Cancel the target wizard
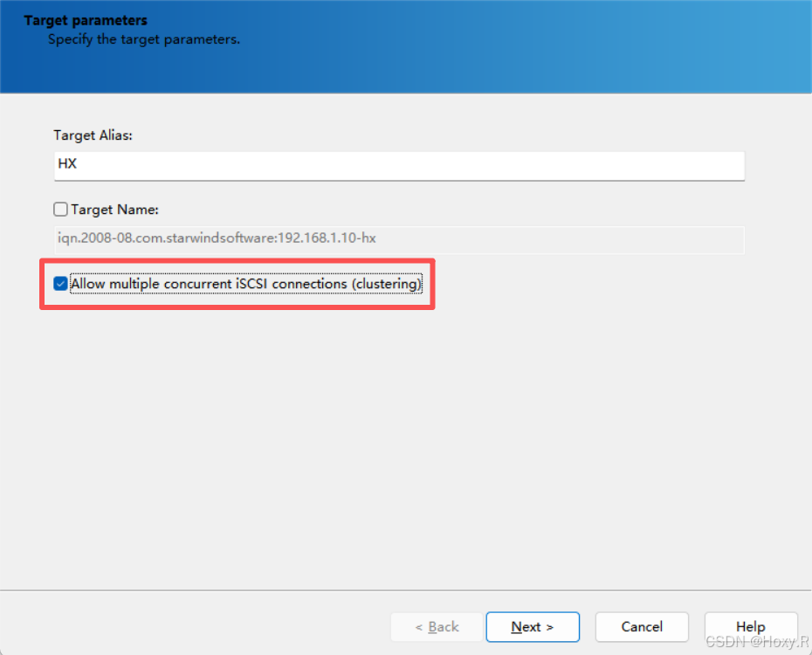The height and width of the screenshot is (655, 812). click(642, 627)
